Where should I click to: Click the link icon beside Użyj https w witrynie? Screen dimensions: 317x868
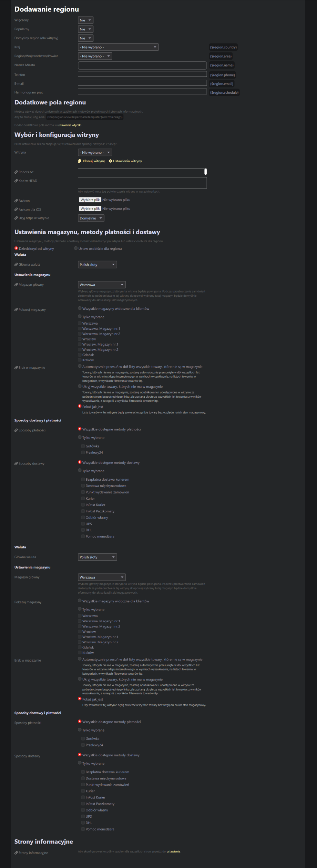click(x=16, y=218)
